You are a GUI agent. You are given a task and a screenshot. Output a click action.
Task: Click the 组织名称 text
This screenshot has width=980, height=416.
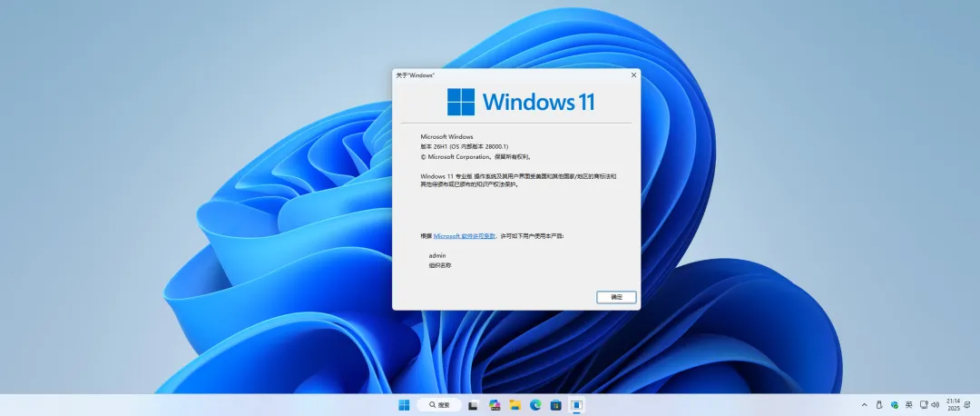[440, 265]
